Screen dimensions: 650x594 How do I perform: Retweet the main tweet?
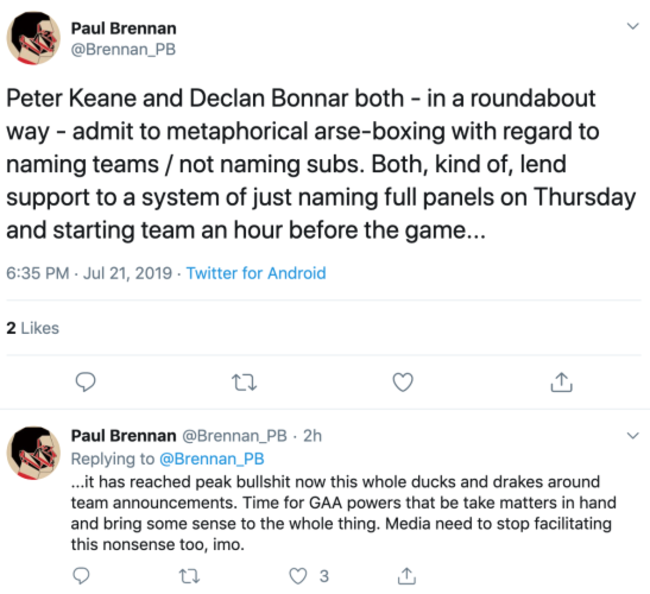tap(244, 381)
